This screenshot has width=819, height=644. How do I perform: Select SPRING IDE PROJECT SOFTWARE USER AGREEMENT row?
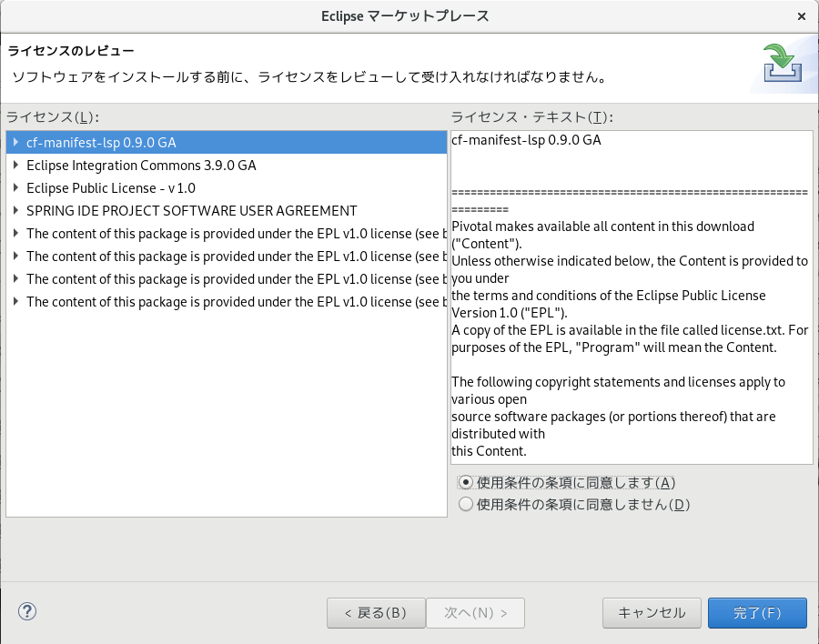pyautogui.click(x=227, y=210)
